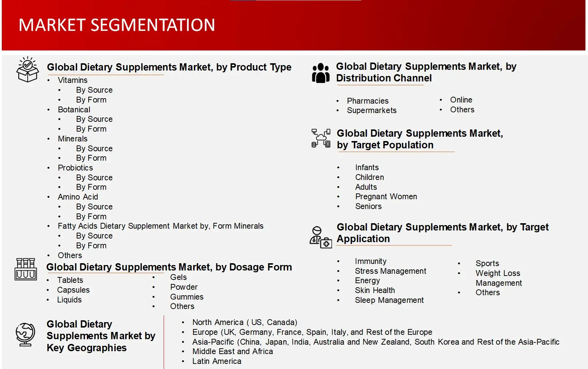Select the Infants item
Image resolution: width=588 pixels, height=369 pixels.
367,168
